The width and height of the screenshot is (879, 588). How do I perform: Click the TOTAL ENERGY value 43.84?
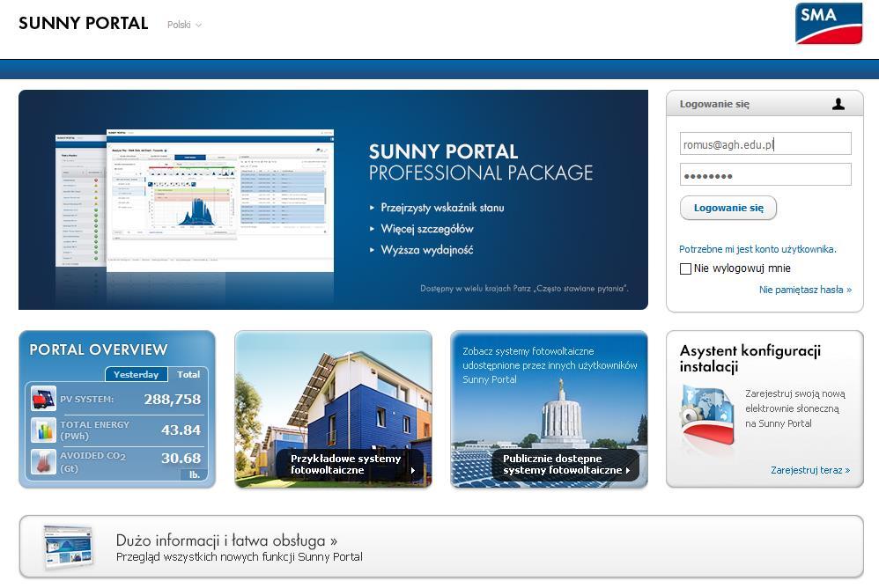coord(181,430)
